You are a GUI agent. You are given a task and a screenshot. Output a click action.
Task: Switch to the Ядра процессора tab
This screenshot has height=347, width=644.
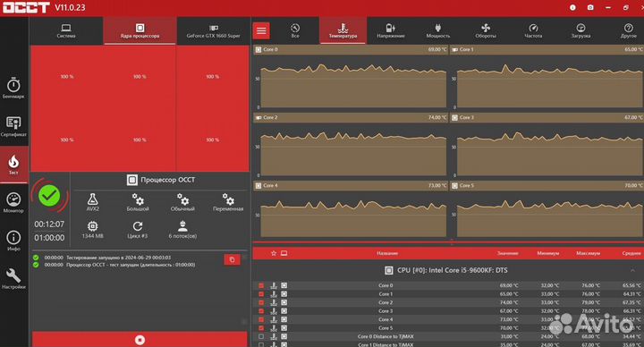coord(140,30)
